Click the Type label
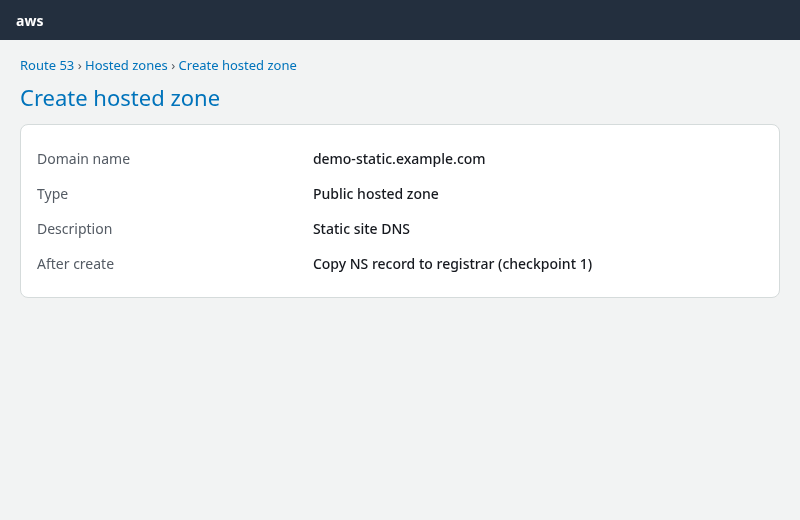Viewport: 800px width, 520px height. (52, 194)
